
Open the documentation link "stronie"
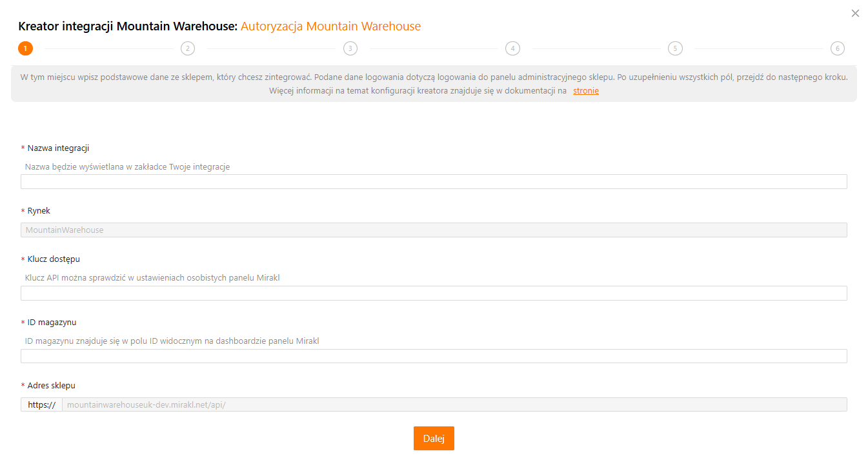585,91
